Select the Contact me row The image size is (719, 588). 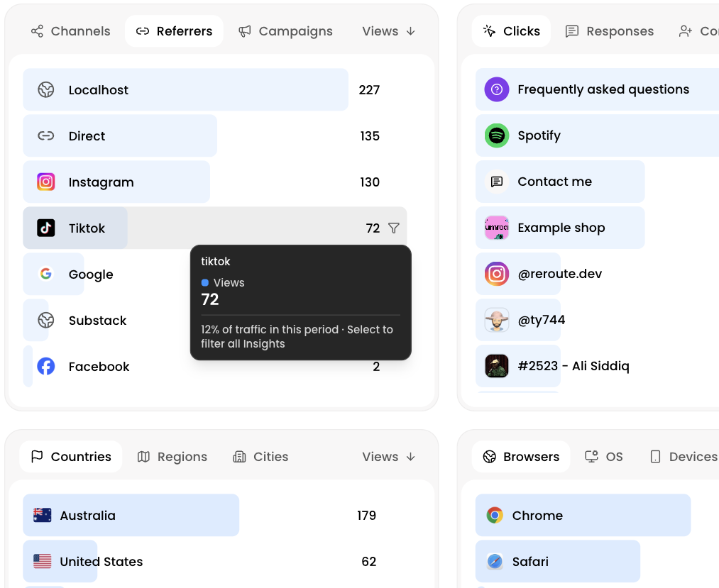597,182
